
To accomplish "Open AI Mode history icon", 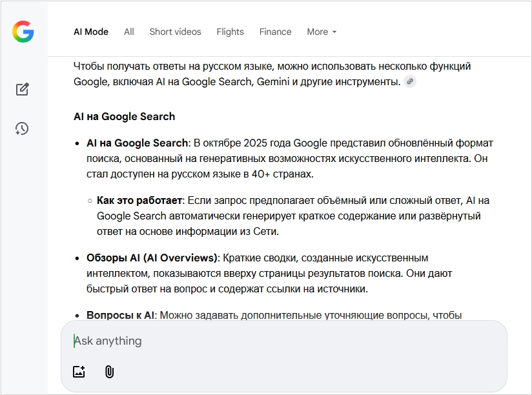I will point(23,128).
